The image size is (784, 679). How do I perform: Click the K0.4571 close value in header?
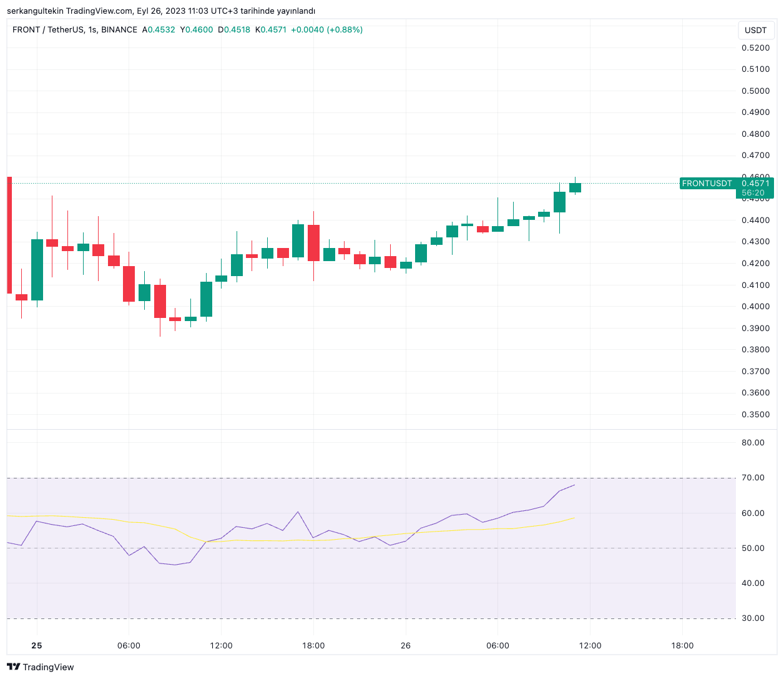tap(271, 29)
